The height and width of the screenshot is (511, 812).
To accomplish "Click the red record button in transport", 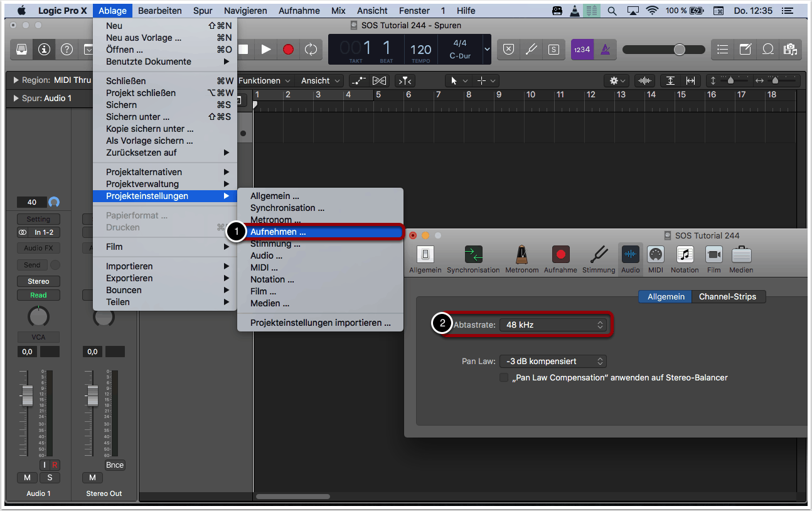I will 288,49.
